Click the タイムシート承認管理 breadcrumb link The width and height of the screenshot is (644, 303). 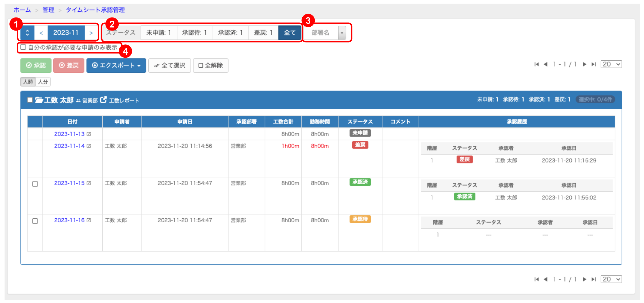[95, 10]
